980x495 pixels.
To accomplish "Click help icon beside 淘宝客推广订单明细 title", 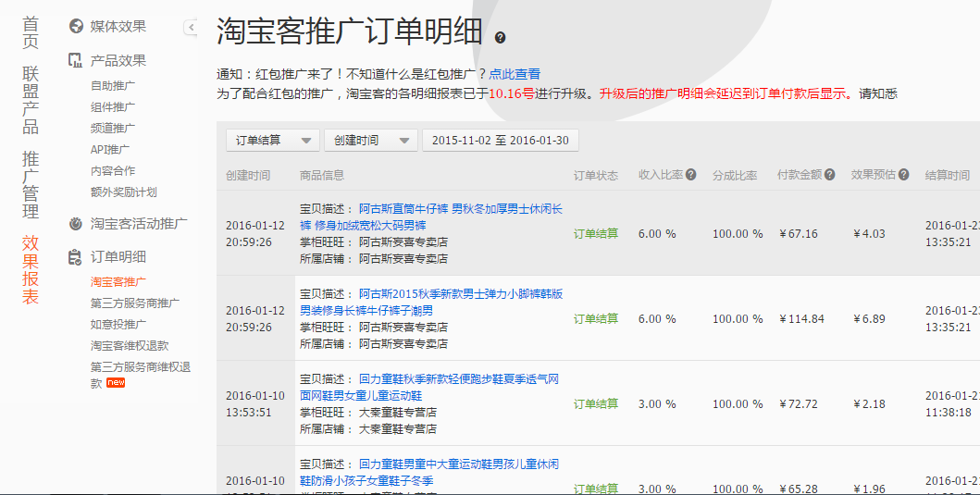I will tap(500, 38).
